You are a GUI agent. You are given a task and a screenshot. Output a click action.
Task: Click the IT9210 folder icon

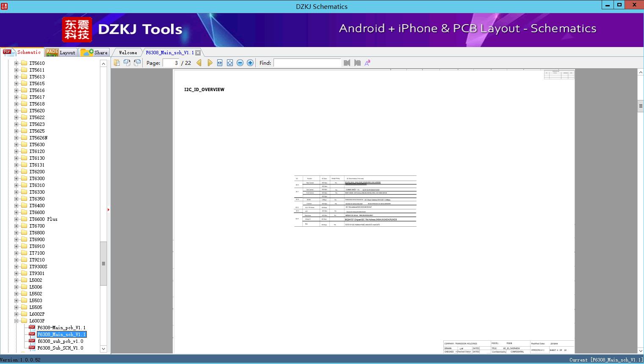tap(24, 260)
